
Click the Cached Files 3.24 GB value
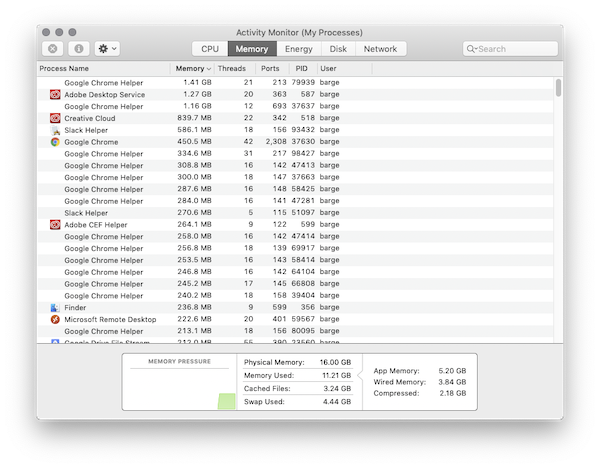337,388
